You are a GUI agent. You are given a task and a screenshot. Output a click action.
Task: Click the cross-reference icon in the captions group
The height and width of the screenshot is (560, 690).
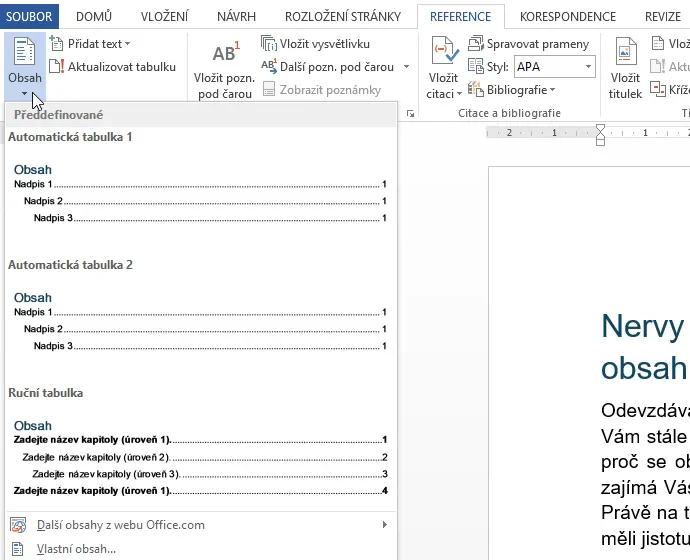658,90
